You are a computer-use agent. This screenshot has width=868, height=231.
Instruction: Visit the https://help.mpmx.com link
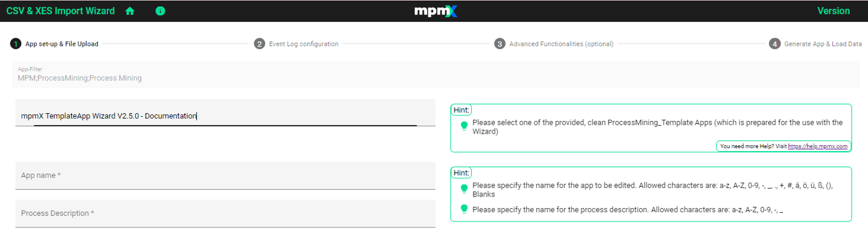coord(818,146)
